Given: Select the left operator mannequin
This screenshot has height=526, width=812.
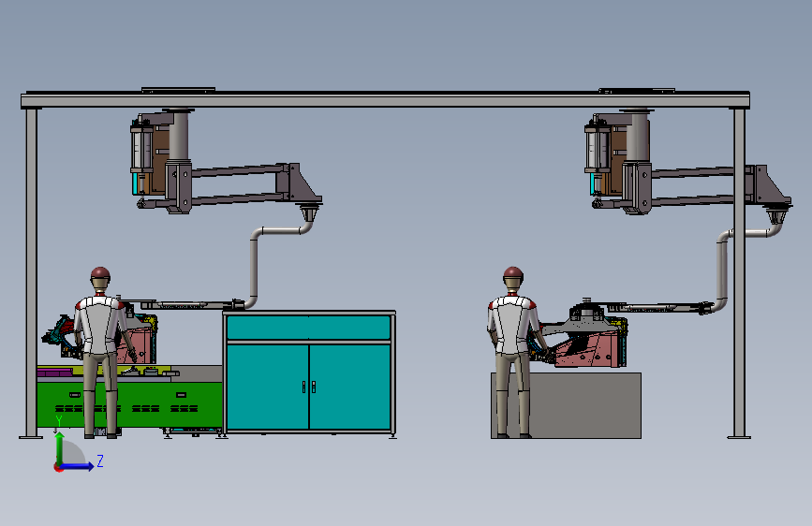Looking at the screenshot, I should (100, 352).
